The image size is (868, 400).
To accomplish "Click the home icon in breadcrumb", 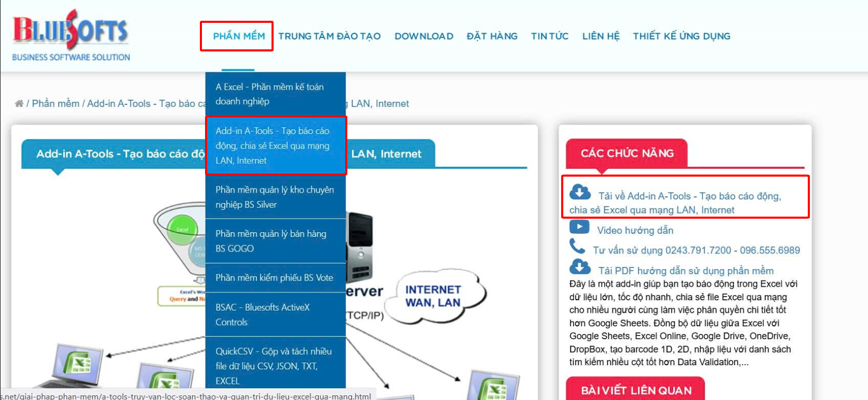I will (19, 103).
